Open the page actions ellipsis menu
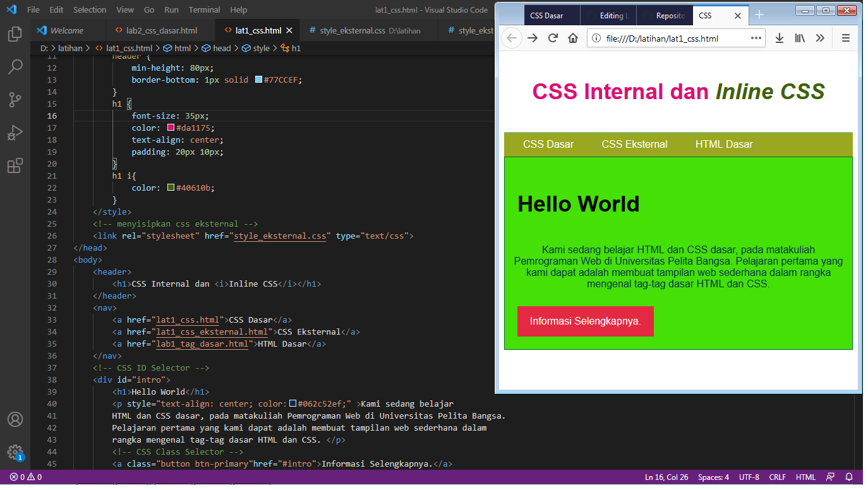 756,38
